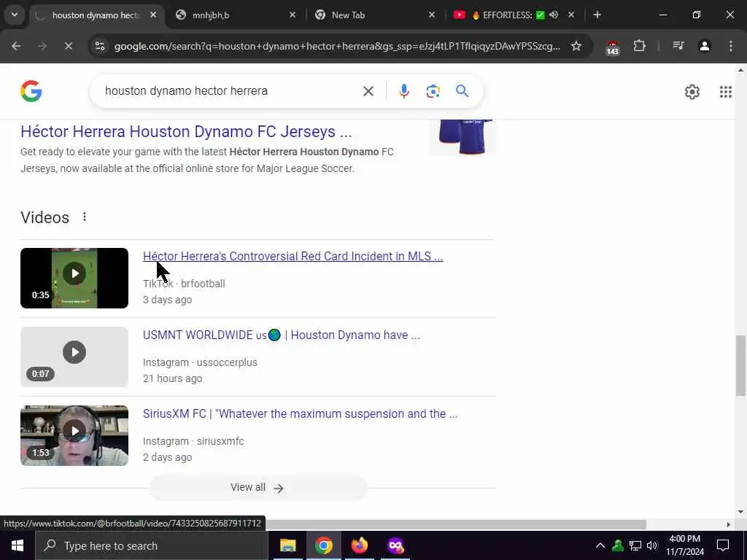This screenshot has width=747, height=560.
Task: Play the 0:35 TikTok video thumbnail
Action: 74,278
